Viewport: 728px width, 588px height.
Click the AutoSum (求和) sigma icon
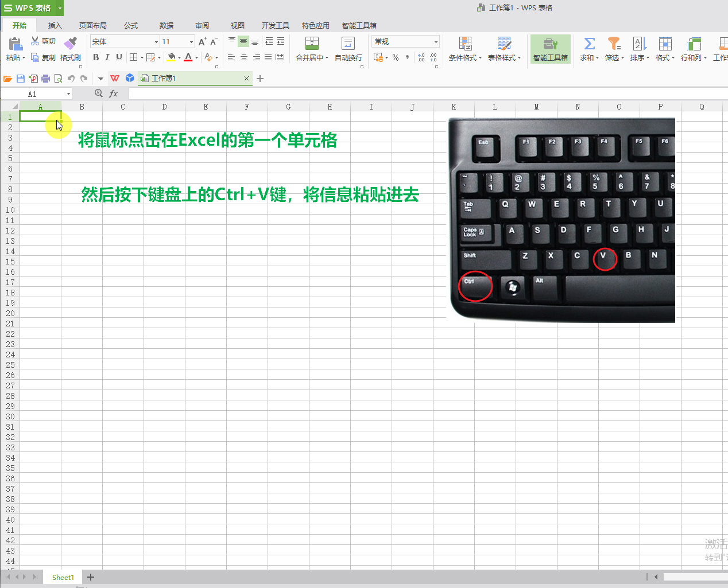click(589, 44)
